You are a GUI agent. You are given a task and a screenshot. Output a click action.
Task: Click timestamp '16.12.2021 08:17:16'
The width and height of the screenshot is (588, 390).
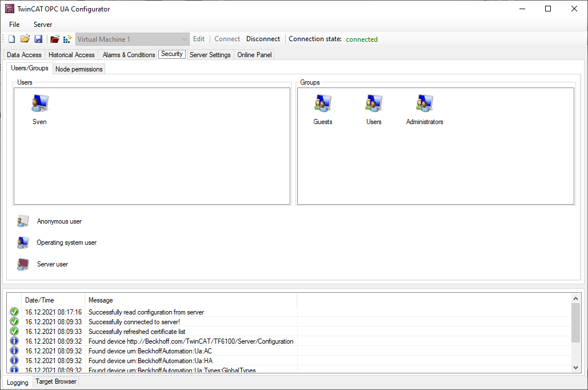(53, 312)
